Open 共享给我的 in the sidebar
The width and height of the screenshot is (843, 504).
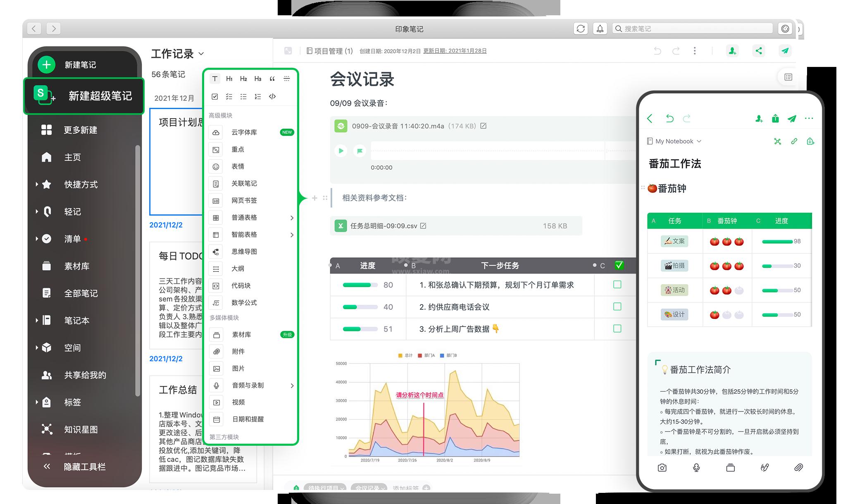pos(74,375)
